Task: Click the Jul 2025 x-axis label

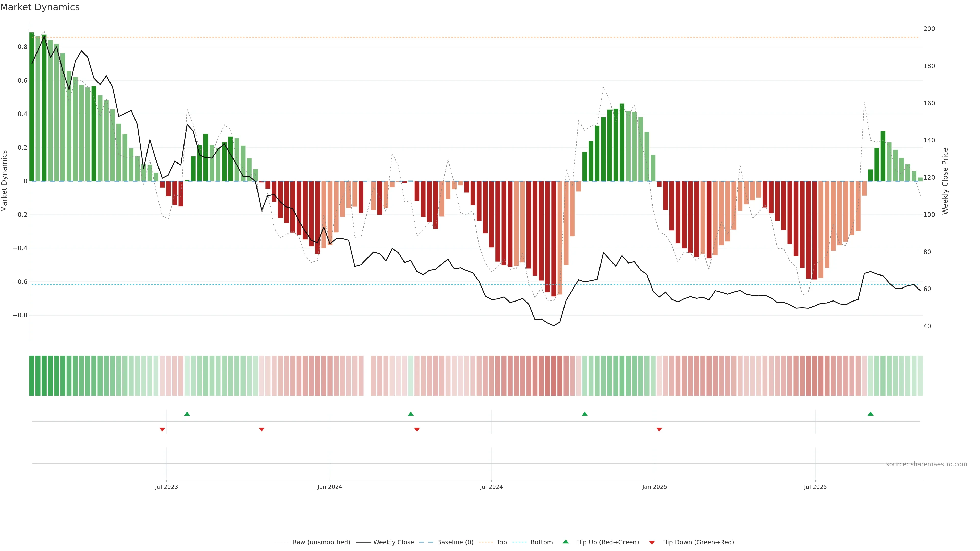Action: pyautogui.click(x=815, y=487)
